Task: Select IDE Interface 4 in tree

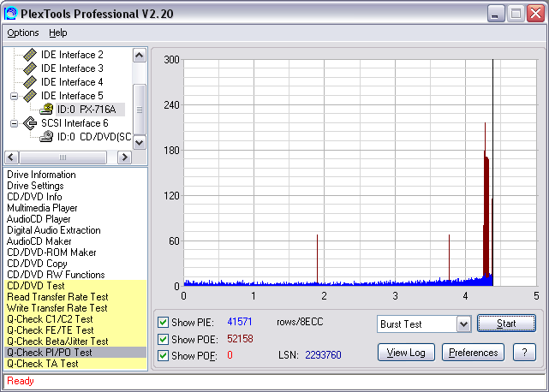Action: pos(72,82)
